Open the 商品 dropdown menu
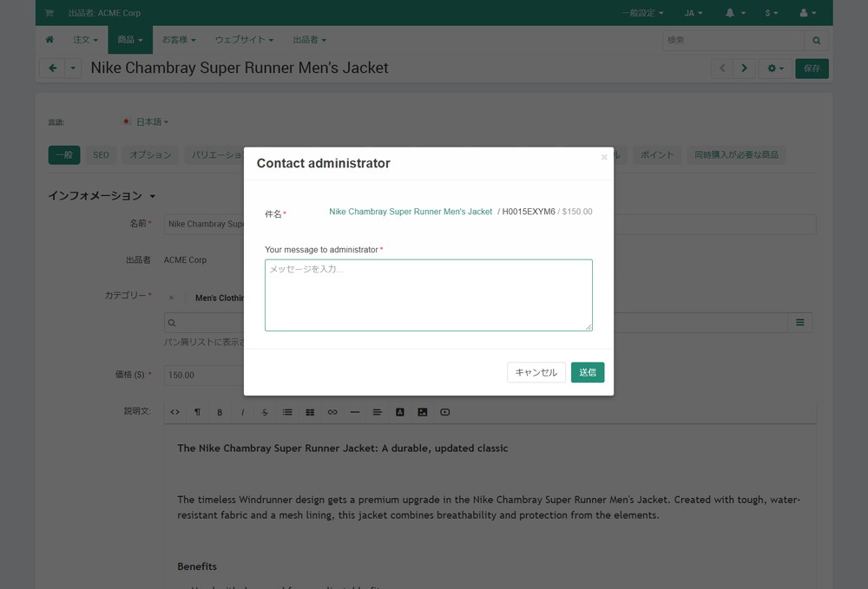Viewport: 868px width, 589px height. click(x=130, y=40)
